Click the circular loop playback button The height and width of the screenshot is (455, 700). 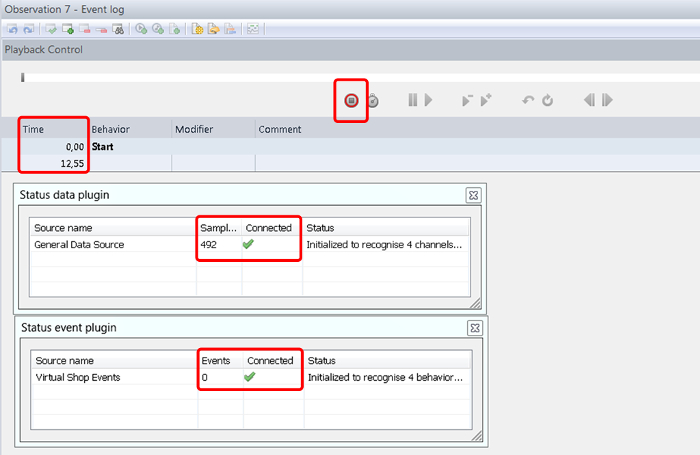coord(548,100)
